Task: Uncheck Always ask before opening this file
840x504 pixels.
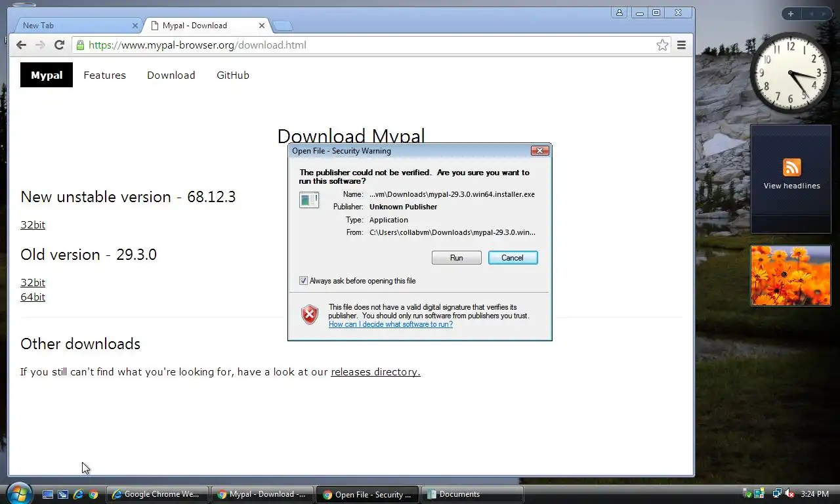Action: point(303,281)
